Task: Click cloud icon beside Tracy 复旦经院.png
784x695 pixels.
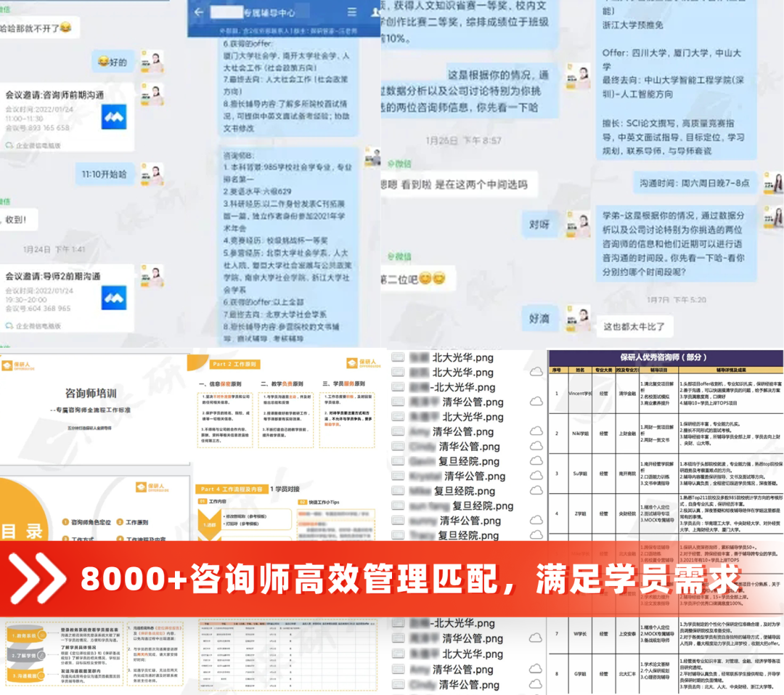Action: [536, 535]
